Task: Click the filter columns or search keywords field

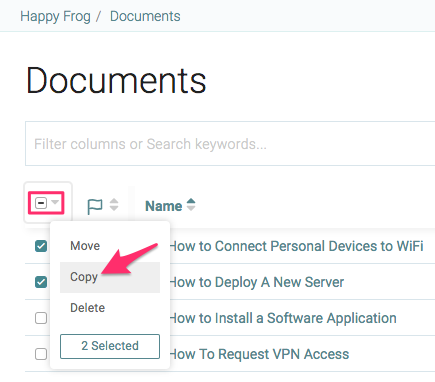Action: [x=230, y=144]
